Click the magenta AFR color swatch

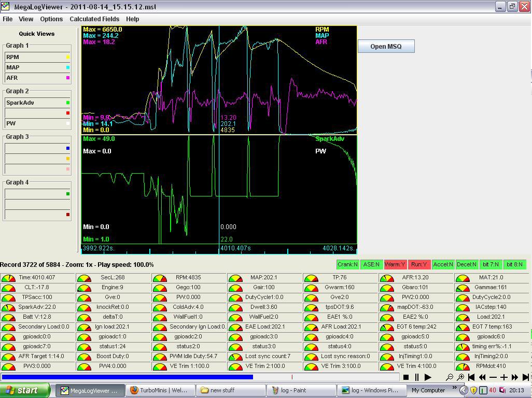point(68,78)
